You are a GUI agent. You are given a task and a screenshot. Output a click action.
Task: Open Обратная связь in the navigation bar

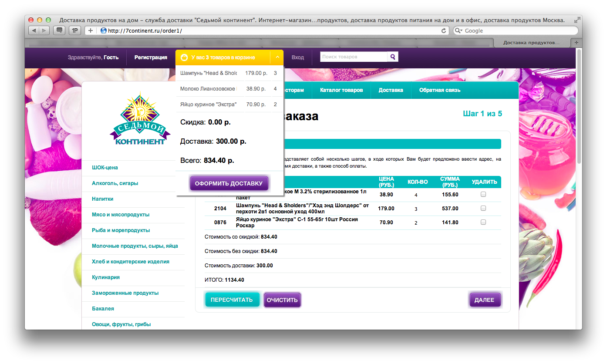pyautogui.click(x=440, y=90)
